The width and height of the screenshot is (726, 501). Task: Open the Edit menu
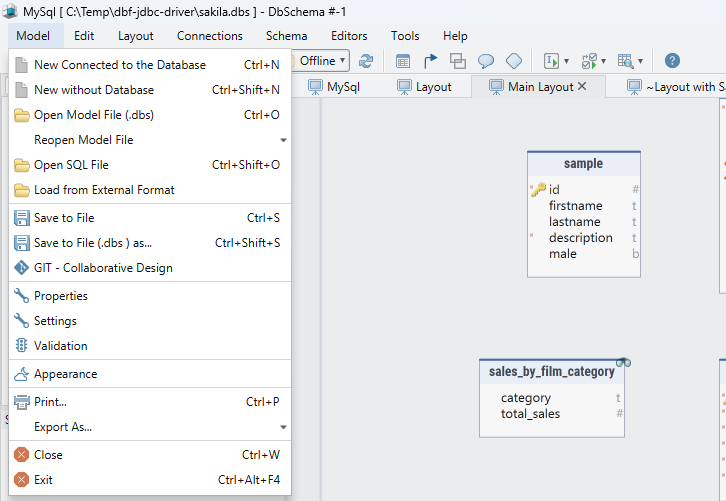[84, 36]
